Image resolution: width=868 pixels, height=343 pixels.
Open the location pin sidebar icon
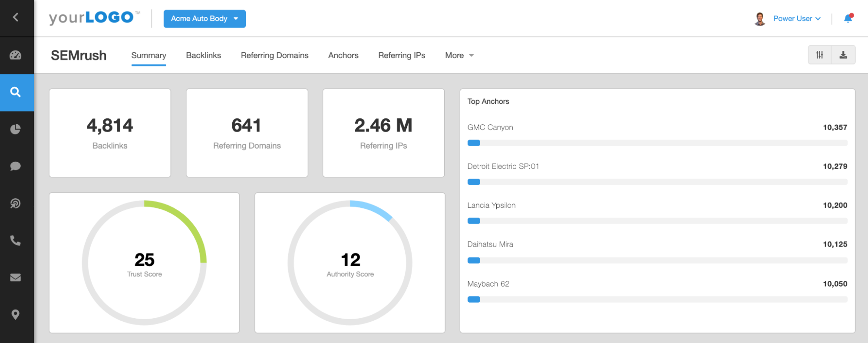click(16, 314)
